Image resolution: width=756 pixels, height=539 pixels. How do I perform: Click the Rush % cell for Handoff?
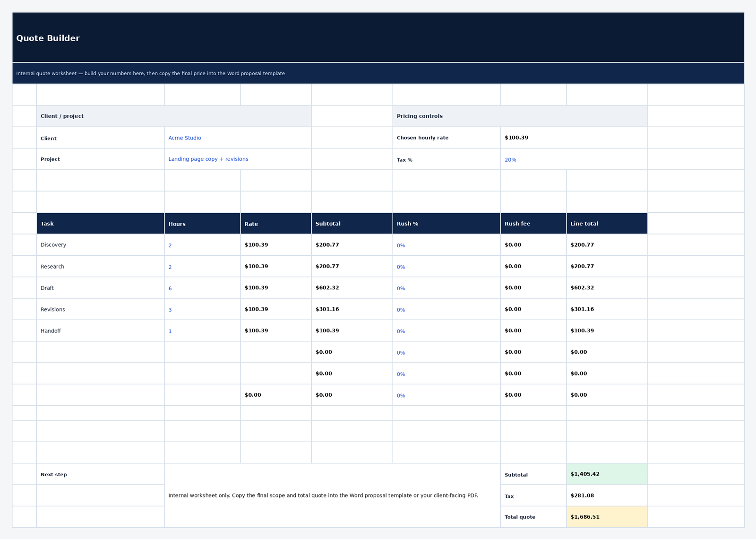tap(401, 331)
